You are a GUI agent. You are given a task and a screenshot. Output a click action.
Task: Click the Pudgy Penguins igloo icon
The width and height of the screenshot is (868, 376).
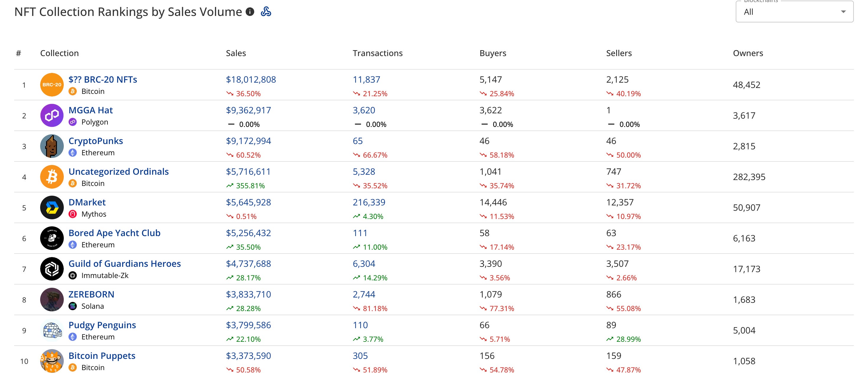coord(52,330)
